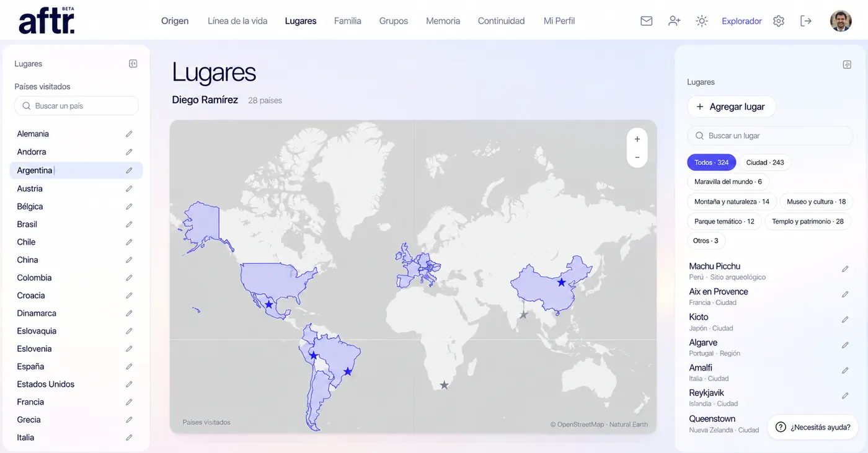The height and width of the screenshot is (453, 868).
Task: Open the mail envelope icon
Action: [646, 21]
